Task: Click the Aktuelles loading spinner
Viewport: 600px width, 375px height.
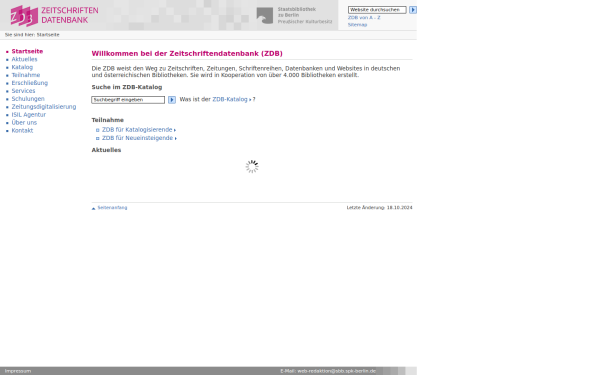Action: pyautogui.click(x=252, y=166)
